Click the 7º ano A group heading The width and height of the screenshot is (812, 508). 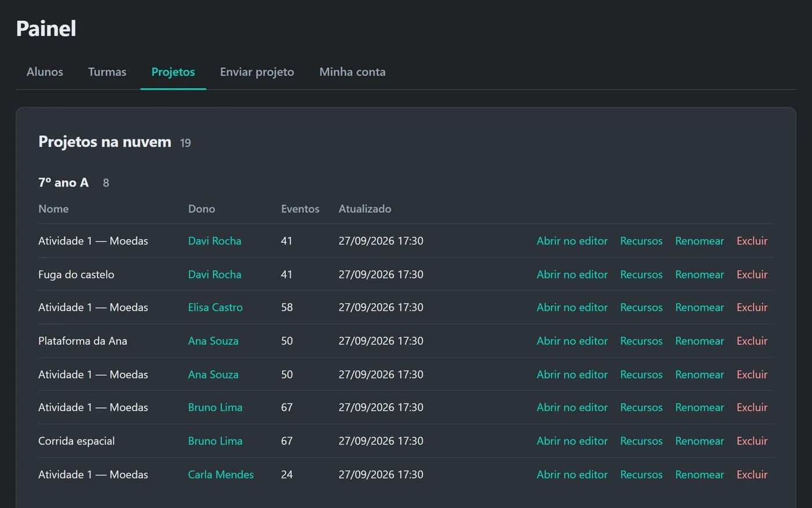pos(63,183)
